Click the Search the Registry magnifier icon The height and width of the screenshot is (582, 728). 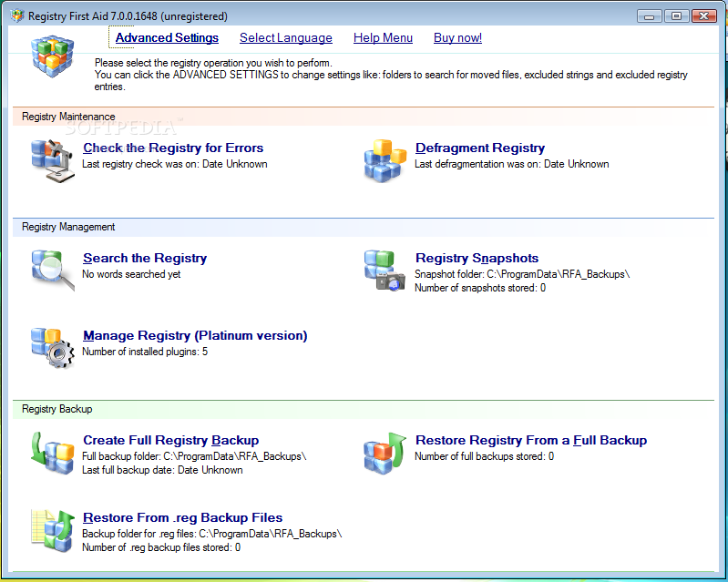click(x=53, y=271)
